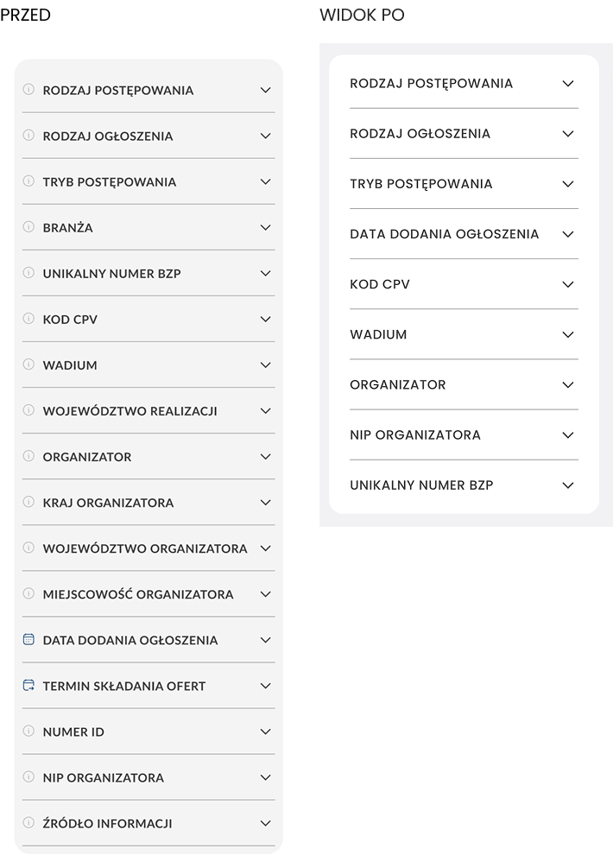The height and width of the screenshot is (868, 613).
Task: Click the info icon beside RODZAJ POSTĘPOWANIA in the left panel
Action: [28, 89]
